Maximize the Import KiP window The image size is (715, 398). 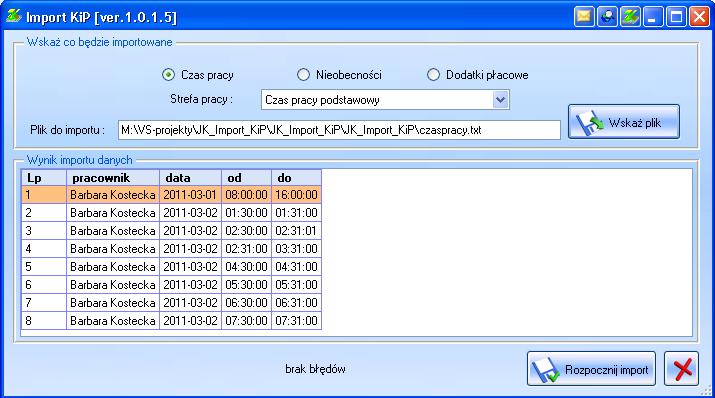[x=676, y=17]
